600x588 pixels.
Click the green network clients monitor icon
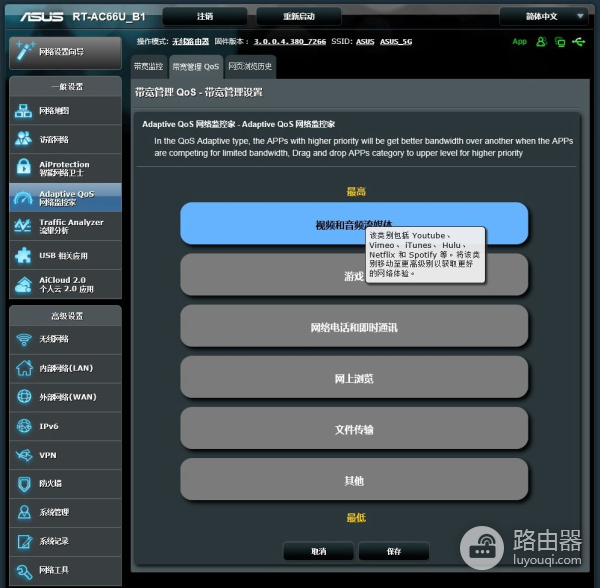click(560, 42)
